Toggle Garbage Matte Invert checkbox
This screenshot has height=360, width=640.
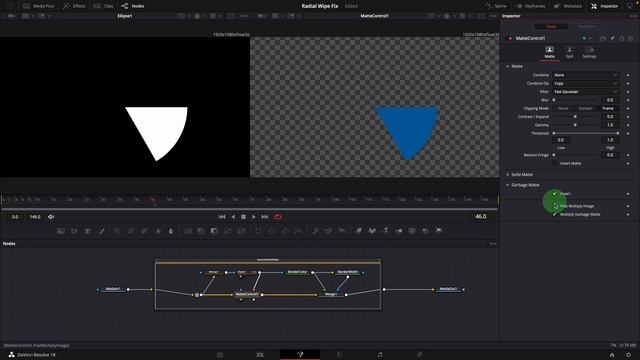tap(554, 193)
